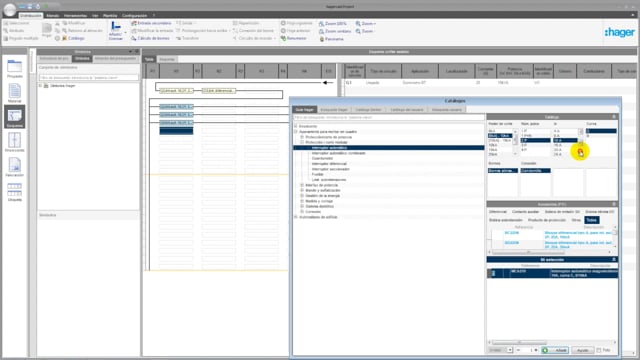Toggle the Foto checkbox
The width and height of the screenshot is (640, 360).
click(599, 350)
